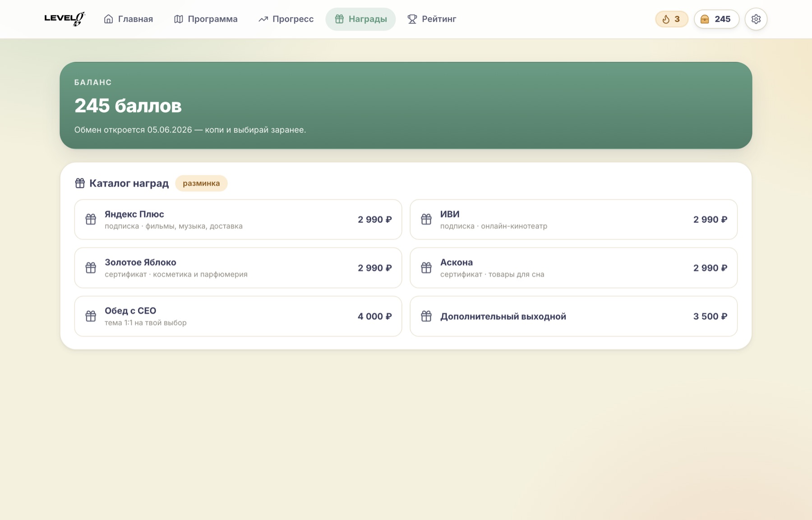Choose the Аскона reward title
This screenshot has height=520, width=812.
[457, 262]
